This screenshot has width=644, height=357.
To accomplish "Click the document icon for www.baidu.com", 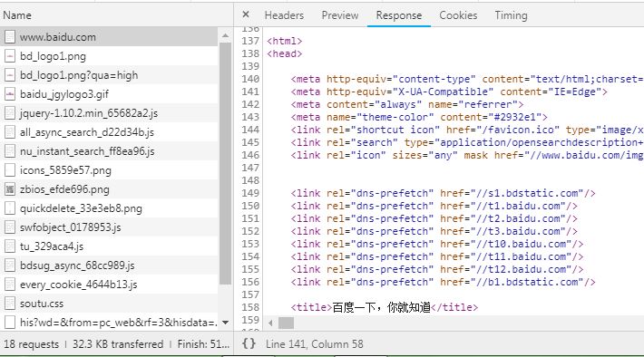I will 10,37.
